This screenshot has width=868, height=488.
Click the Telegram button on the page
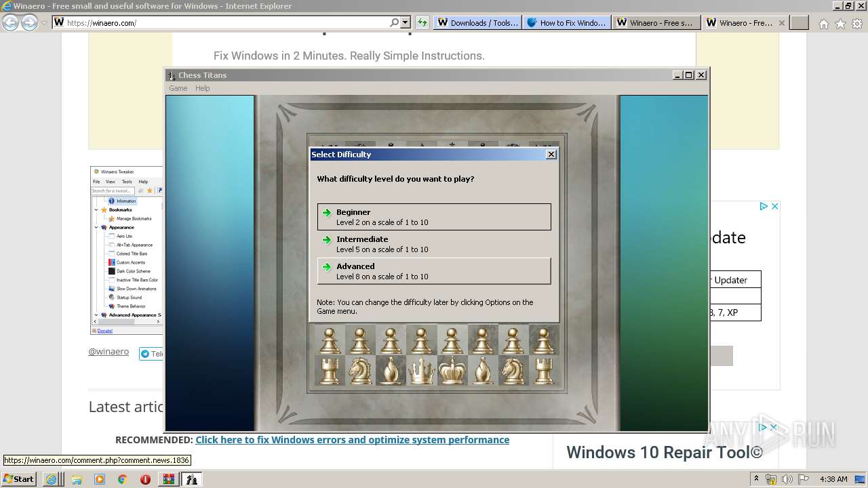click(151, 354)
